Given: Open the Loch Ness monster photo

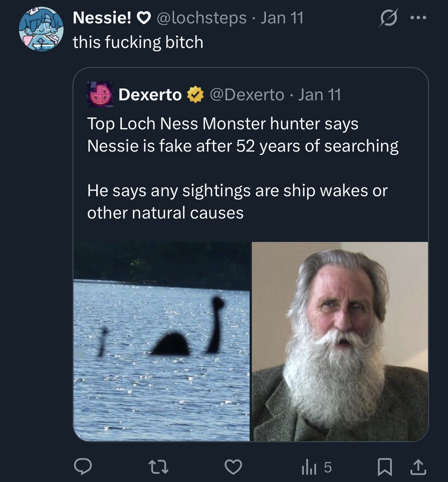Looking at the screenshot, I should [162, 341].
